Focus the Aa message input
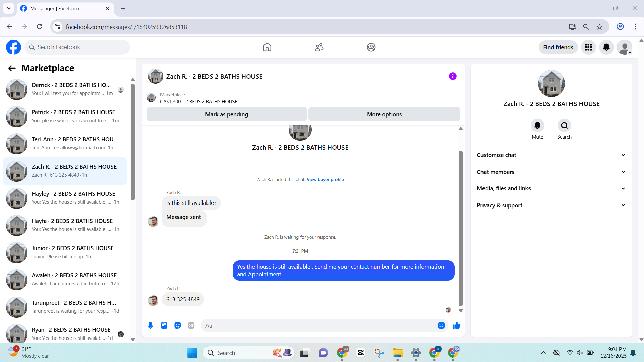 tap(319, 326)
